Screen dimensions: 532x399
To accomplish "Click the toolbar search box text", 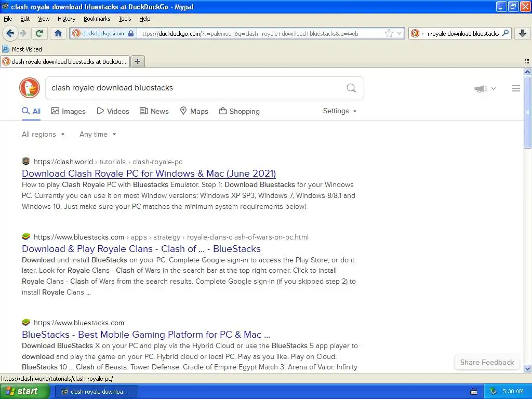I will tap(463, 34).
